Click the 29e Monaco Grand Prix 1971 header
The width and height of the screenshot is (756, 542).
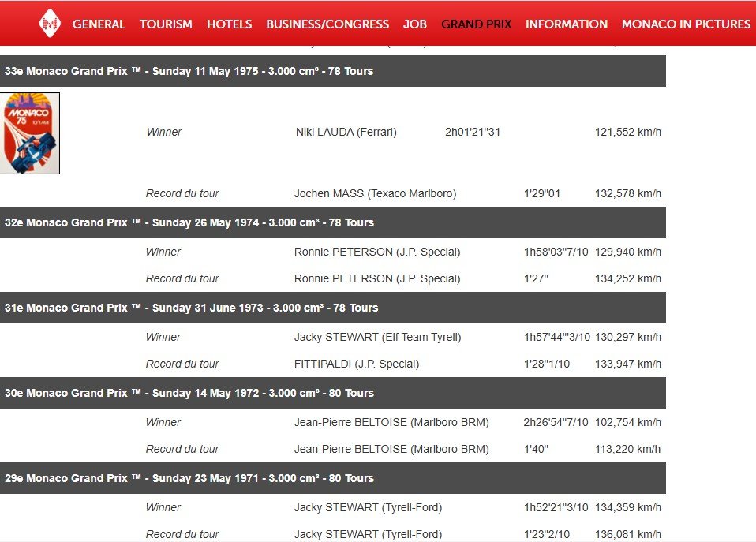click(333, 478)
